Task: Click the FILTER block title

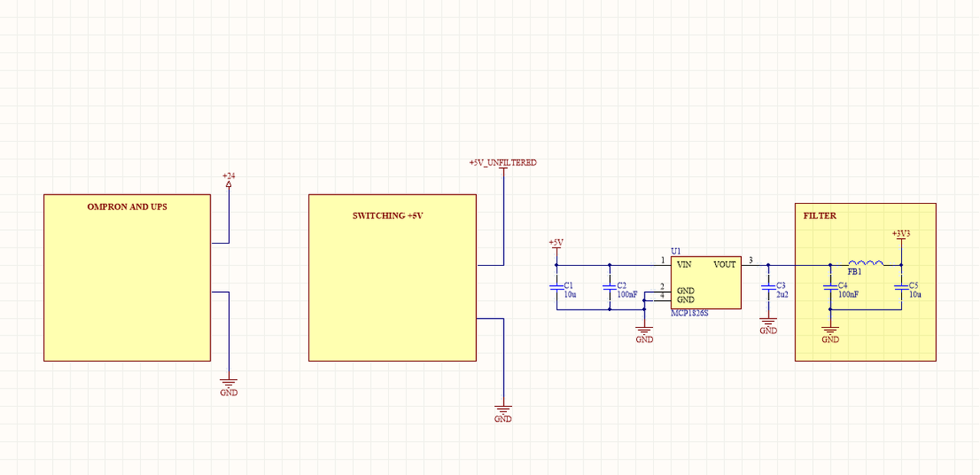Action: point(819,216)
